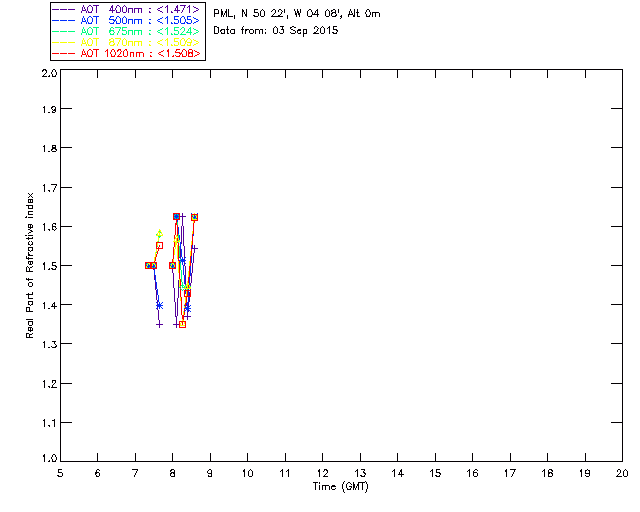Click the 1.9 y-axis label
Viewport: 640px width, 512px height.
(49, 109)
